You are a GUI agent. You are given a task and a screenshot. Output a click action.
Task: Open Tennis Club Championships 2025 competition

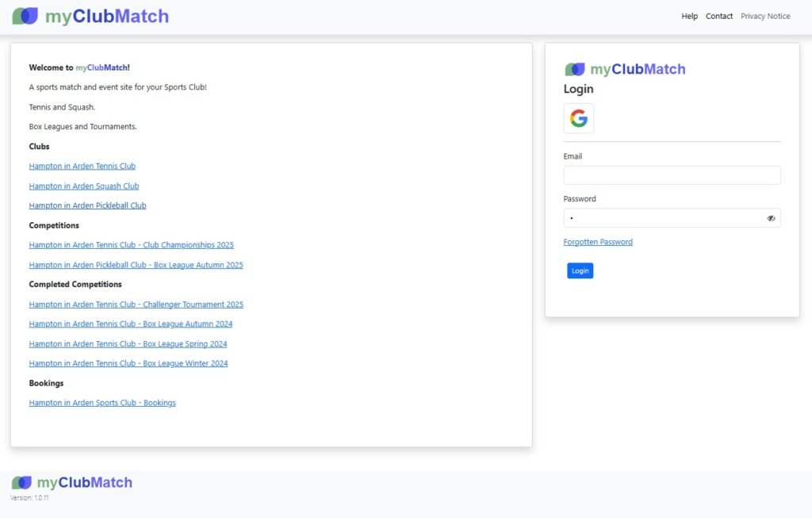tap(132, 245)
